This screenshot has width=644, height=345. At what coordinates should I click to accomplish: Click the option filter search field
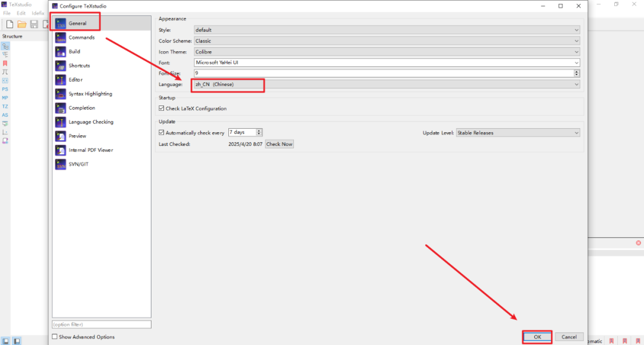click(101, 325)
